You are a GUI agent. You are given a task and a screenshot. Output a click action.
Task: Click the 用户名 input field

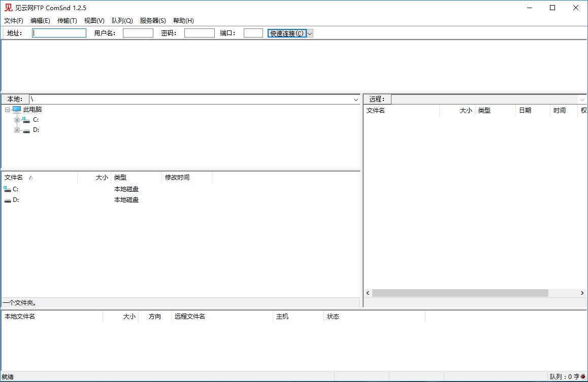click(138, 33)
